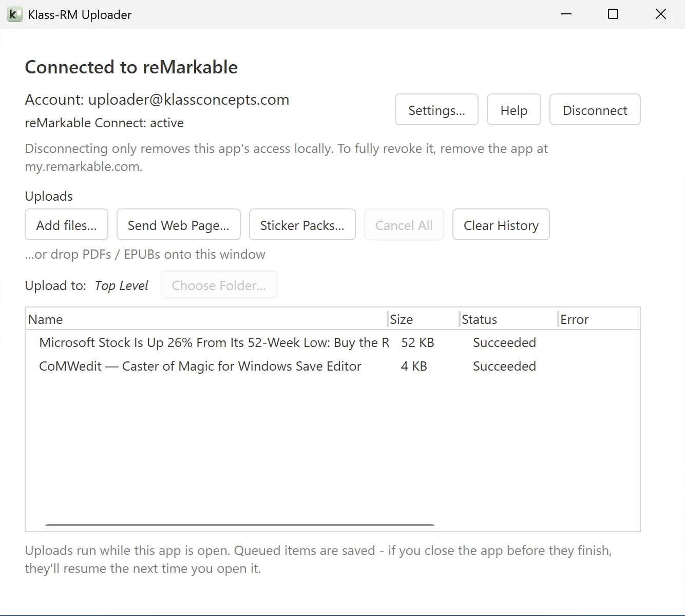Clear the upload history
This screenshot has height=616, width=685.
(501, 224)
